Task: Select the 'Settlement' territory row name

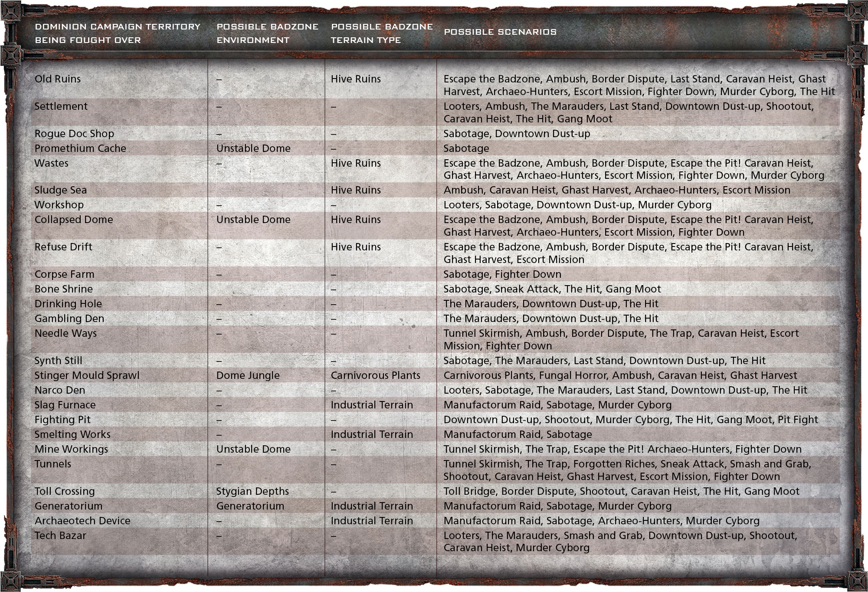Action: [61, 106]
